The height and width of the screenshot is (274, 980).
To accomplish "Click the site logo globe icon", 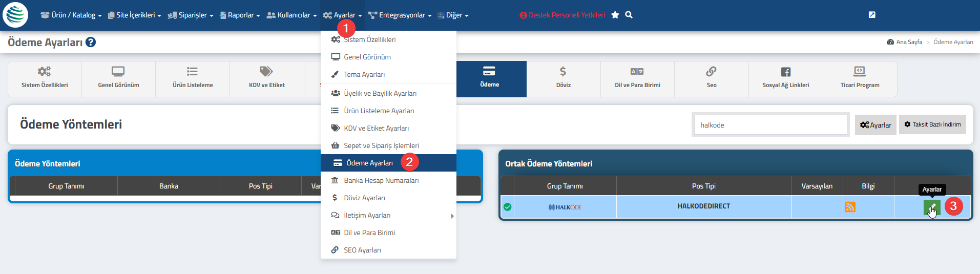I will point(15,15).
